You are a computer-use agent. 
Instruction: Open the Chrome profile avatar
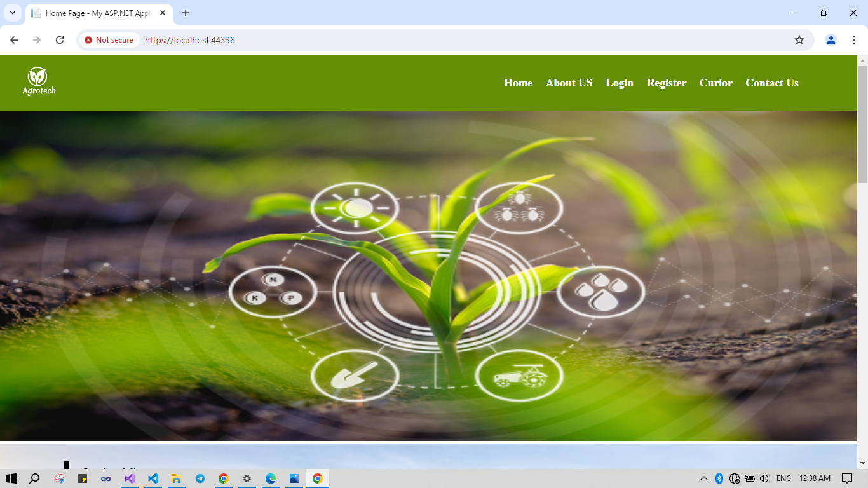click(831, 40)
